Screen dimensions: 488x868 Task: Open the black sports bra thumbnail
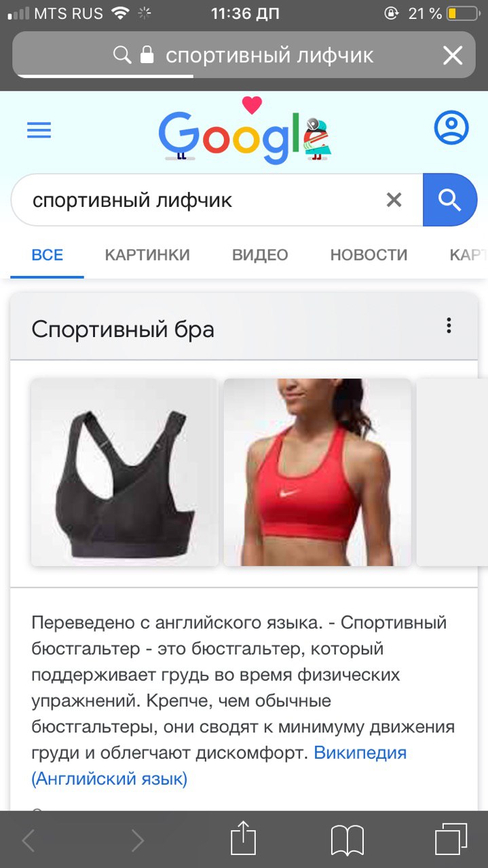pyautogui.click(x=124, y=472)
